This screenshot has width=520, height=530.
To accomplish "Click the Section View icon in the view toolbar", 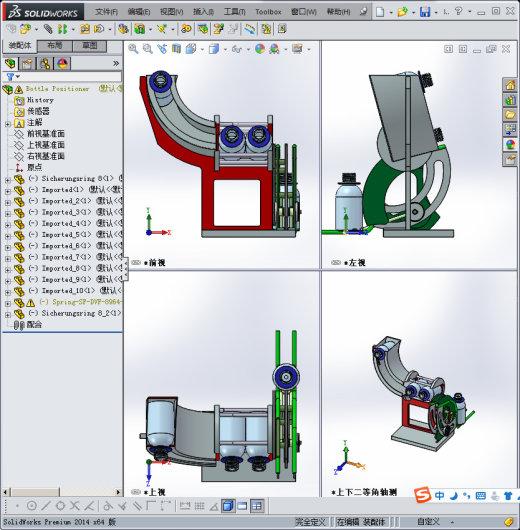I will click(x=176, y=49).
